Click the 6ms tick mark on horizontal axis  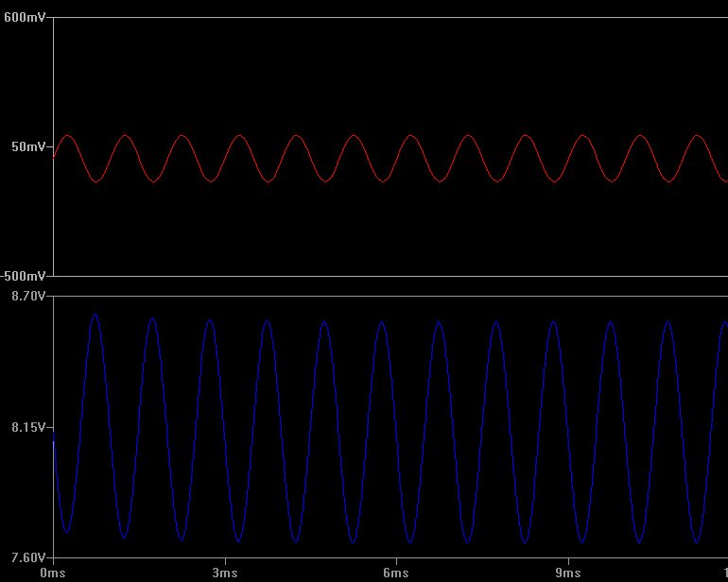(x=396, y=562)
